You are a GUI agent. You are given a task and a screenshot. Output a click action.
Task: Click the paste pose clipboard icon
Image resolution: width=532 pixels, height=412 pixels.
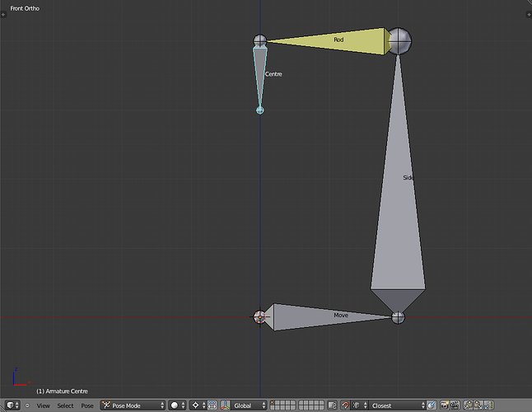coord(478,405)
